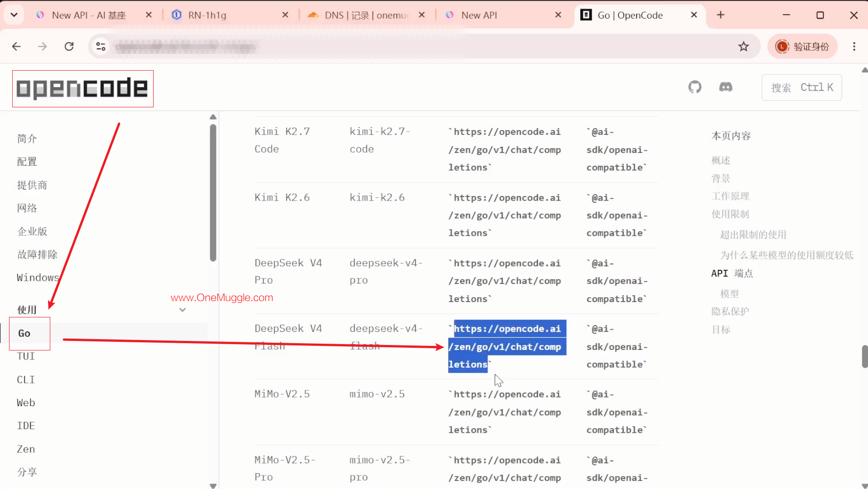Image resolution: width=868 pixels, height=489 pixels.
Task: Go back to previous page
Action: coord(16,46)
